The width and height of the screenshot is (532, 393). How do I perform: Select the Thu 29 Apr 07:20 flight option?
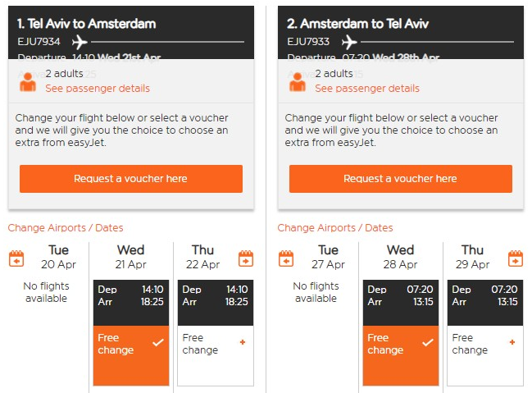[x=485, y=333]
